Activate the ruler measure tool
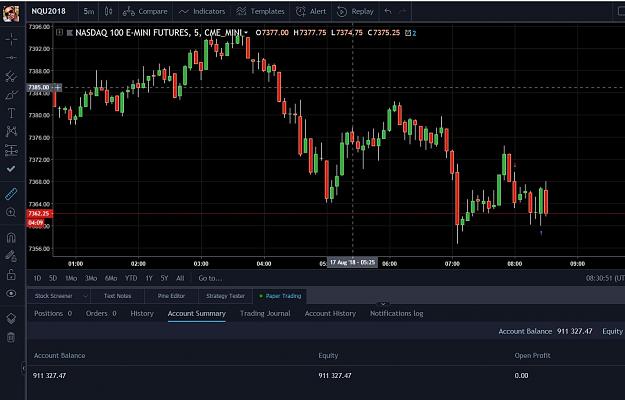Screen dimensions: 625x400 (x=11, y=194)
